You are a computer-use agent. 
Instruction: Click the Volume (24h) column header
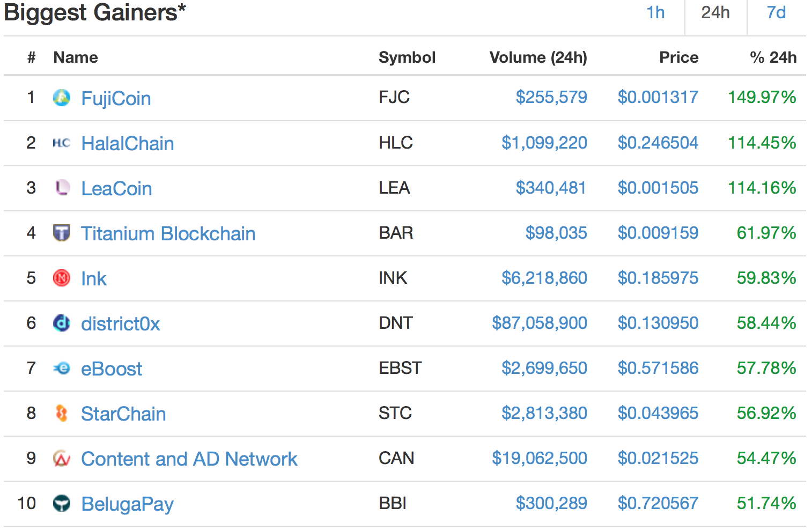click(538, 57)
